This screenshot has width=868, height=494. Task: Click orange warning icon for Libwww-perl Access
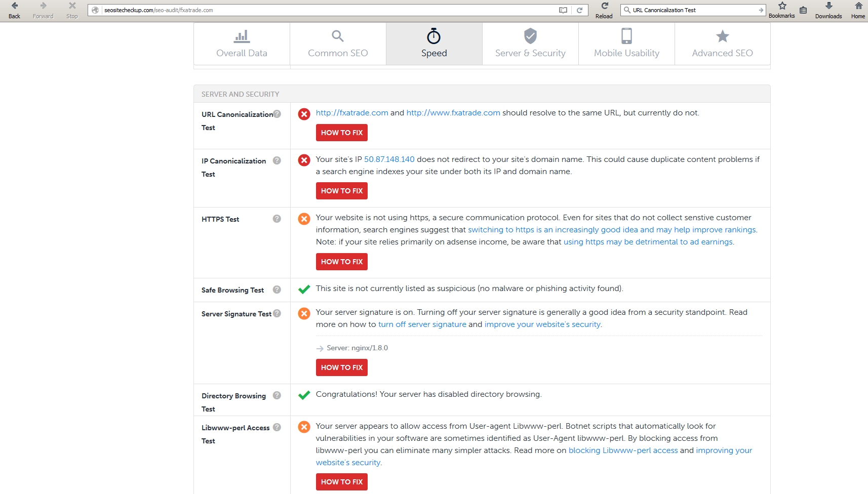pos(304,427)
